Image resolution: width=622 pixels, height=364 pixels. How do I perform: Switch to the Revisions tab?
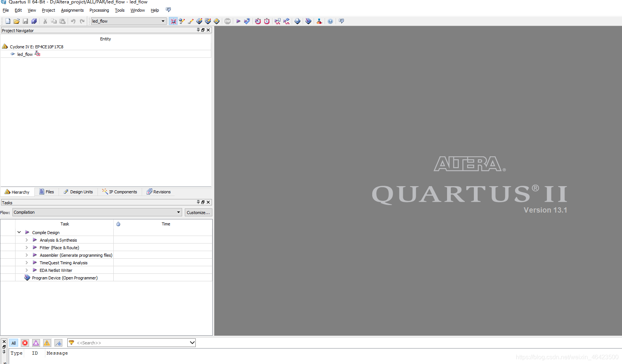point(159,192)
